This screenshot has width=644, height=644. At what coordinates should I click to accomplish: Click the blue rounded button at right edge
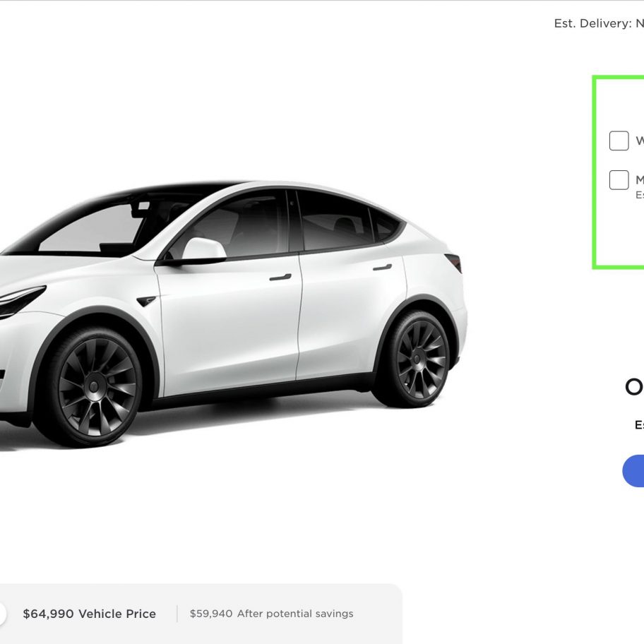point(633,471)
